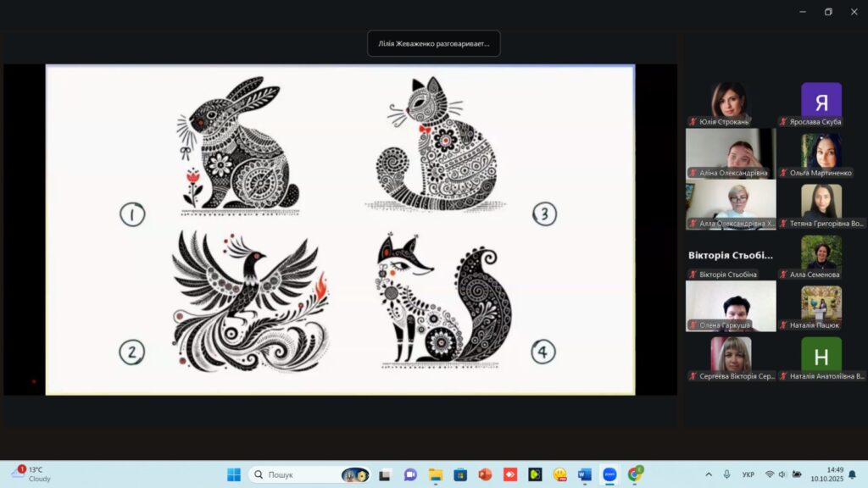
Task: Open the notification bell in system tray
Action: coord(853,474)
